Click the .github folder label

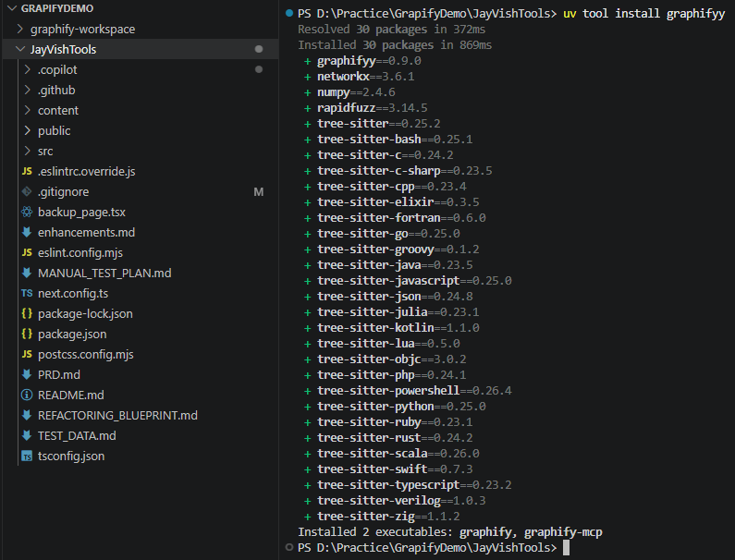tap(56, 90)
